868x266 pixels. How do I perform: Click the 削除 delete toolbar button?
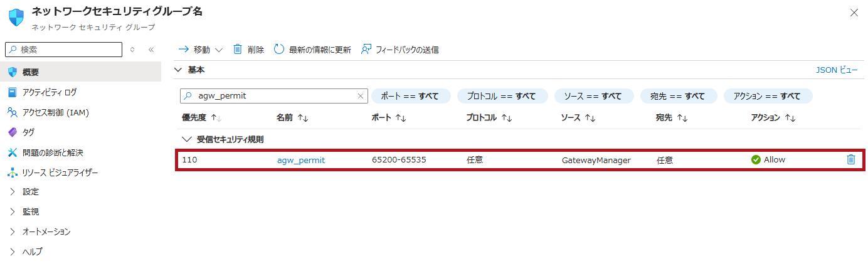(248, 50)
